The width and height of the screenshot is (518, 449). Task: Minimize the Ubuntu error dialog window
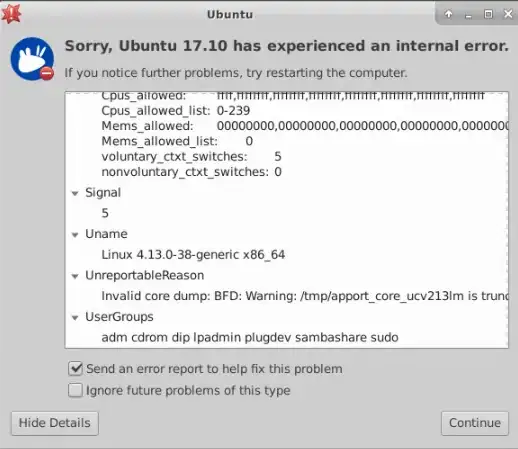[468, 15]
